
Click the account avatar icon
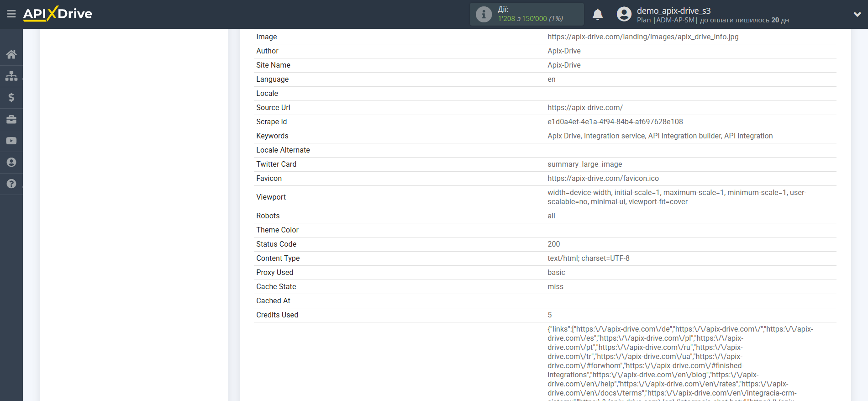[624, 14]
